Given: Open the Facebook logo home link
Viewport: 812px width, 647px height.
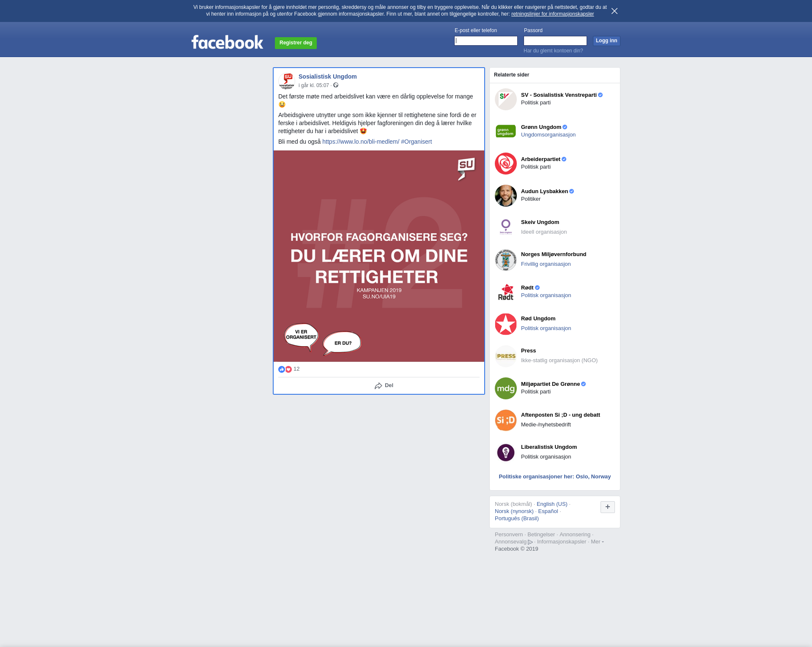Looking at the screenshot, I should 227,42.
